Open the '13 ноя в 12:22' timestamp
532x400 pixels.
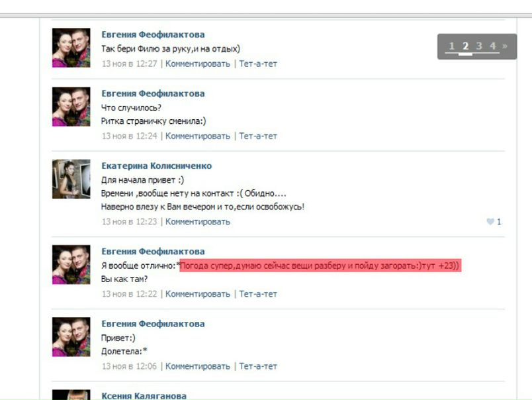129,294
